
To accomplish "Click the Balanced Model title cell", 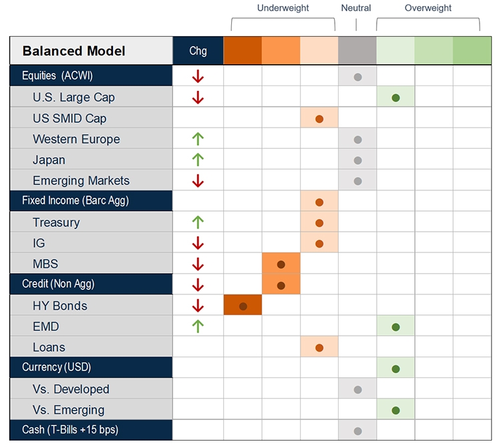I will pyautogui.click(x=92, y=50).
